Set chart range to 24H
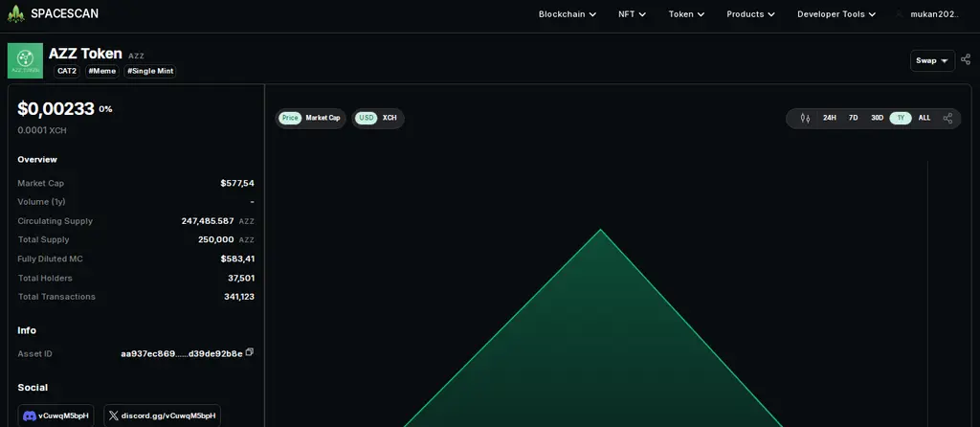The width and height of the screenshot is (980, 427). [830, 118]
